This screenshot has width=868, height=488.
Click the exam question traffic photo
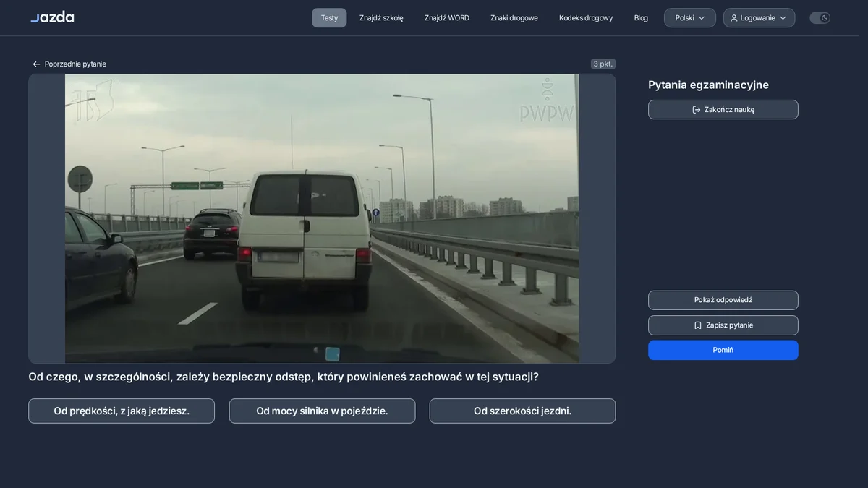(x=322, y=218)
